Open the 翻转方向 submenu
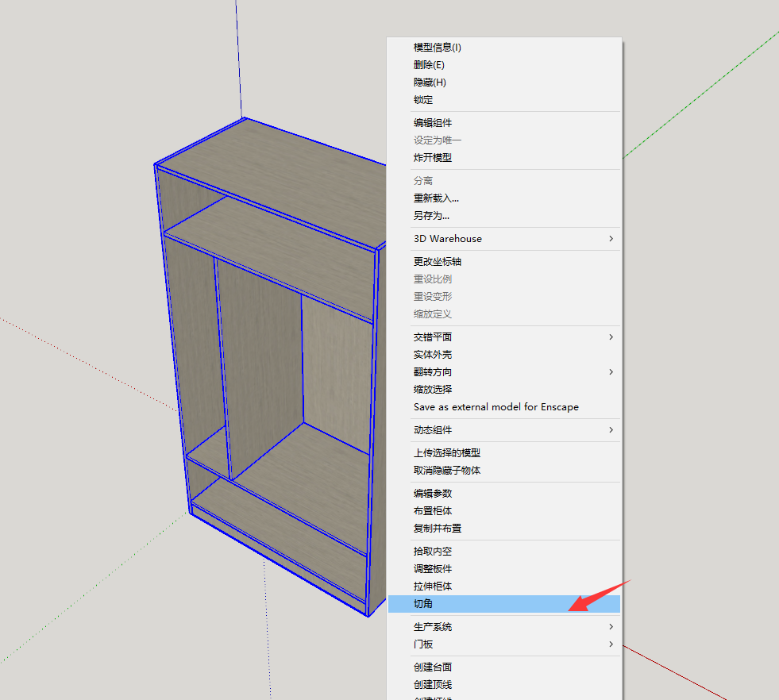 pyautogui.click(x=433, y=372)
